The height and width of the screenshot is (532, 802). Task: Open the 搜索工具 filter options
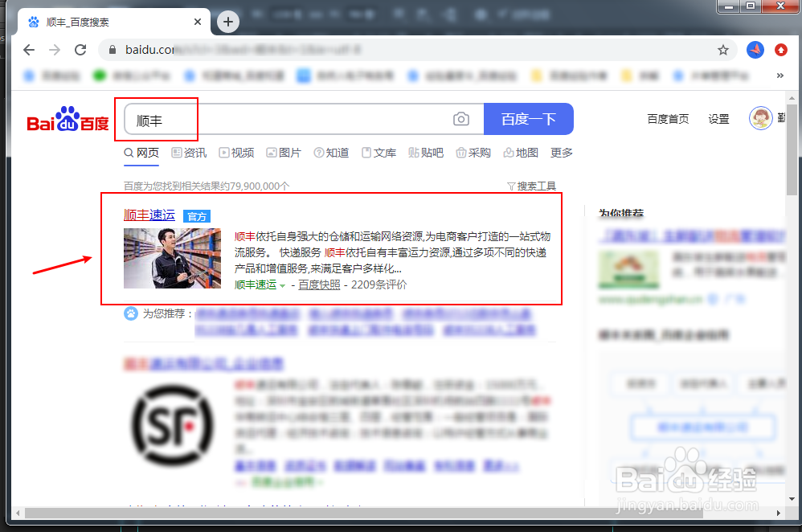531,186
